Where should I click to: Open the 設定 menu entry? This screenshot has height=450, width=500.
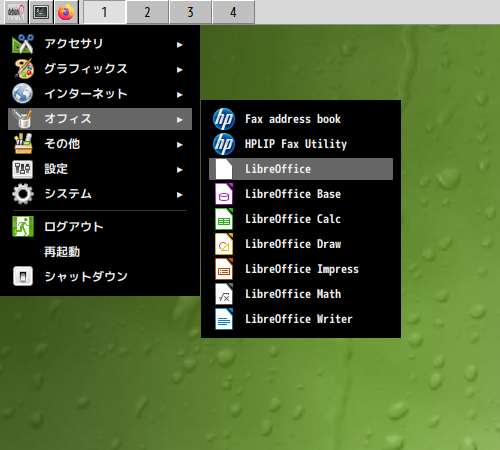pos(100,169)
